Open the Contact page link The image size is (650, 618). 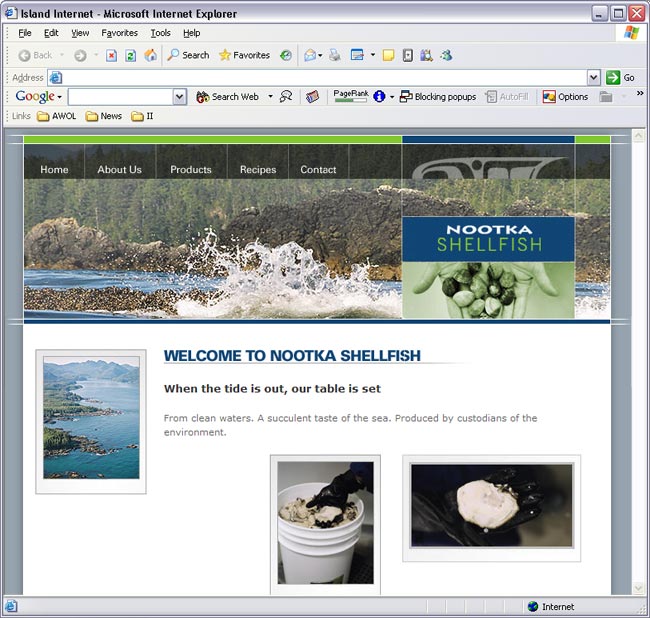tap(318, 170)
